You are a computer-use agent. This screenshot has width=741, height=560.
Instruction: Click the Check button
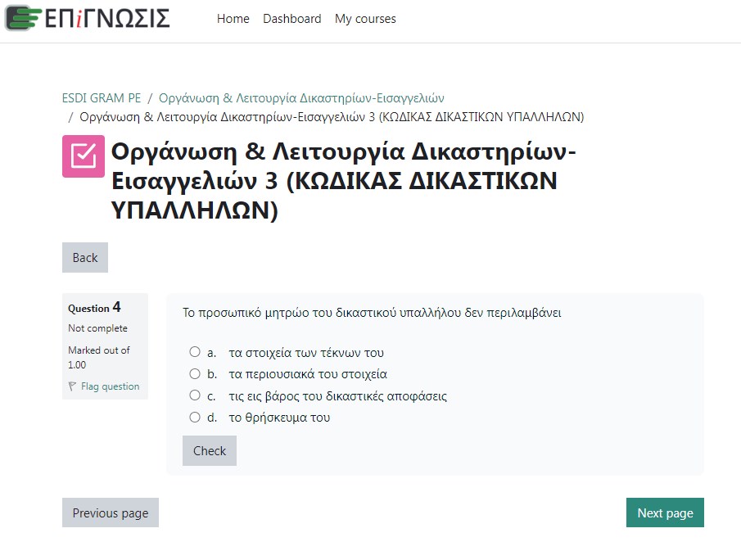pyautogui.click(x=210, y=451)
